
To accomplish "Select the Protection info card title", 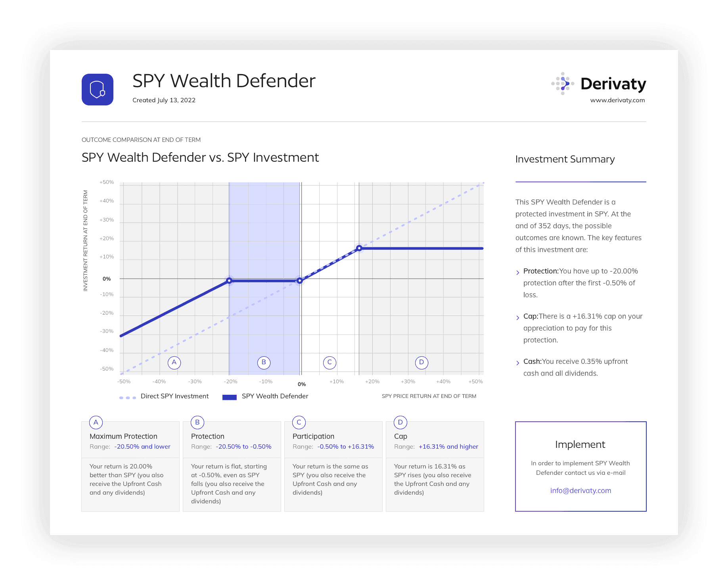I will click(208, 436).
